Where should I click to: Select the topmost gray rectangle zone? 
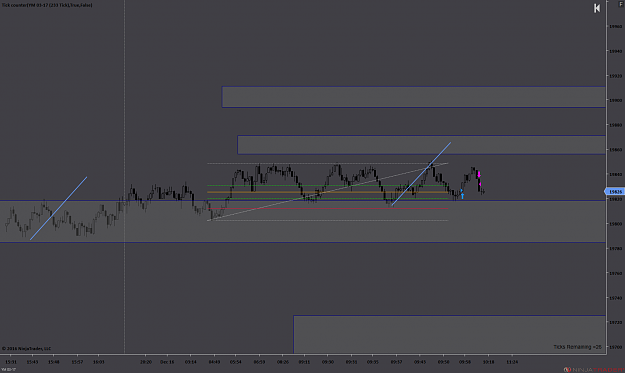(x=414, y=97)
